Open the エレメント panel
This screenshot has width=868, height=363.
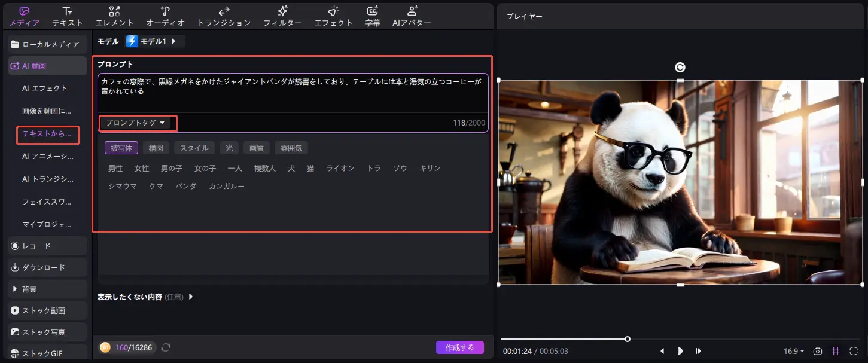click(x=114, y=16)
